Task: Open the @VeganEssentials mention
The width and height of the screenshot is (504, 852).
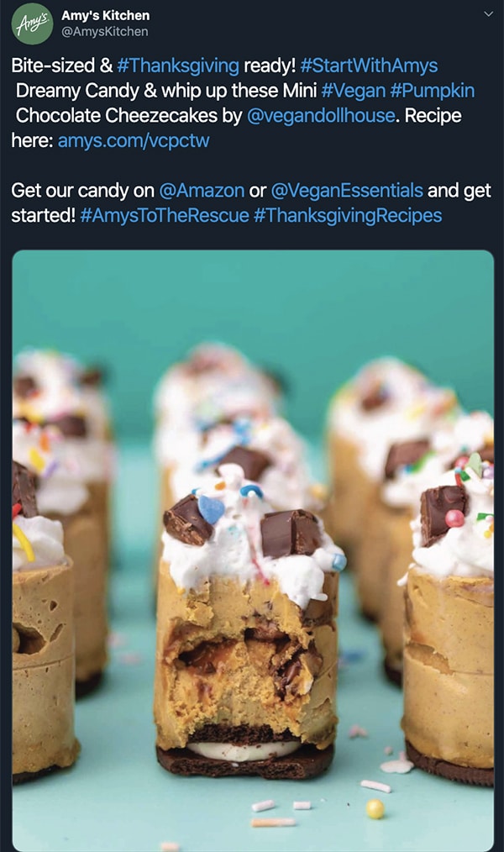Action: pyautogui.click(x=346, y=191)
